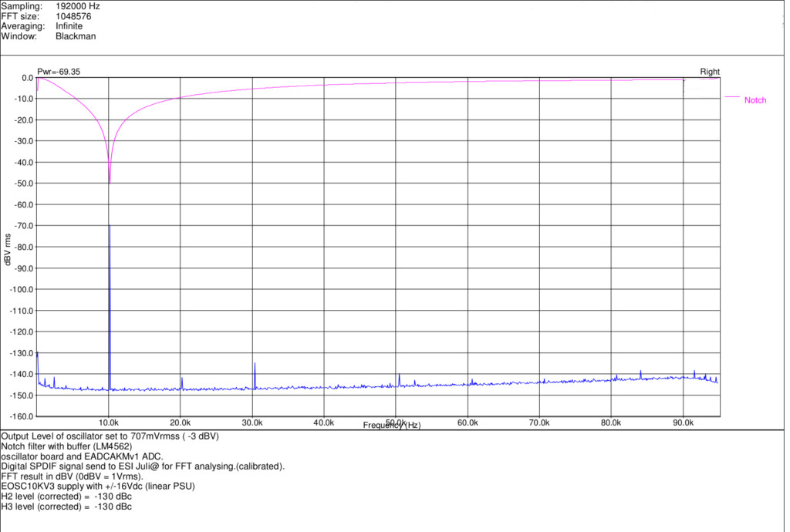Click the "oscillator board and EADCAKMv1 ADC." note
Viewport: 790px width, 532px height.
point(82,456)
